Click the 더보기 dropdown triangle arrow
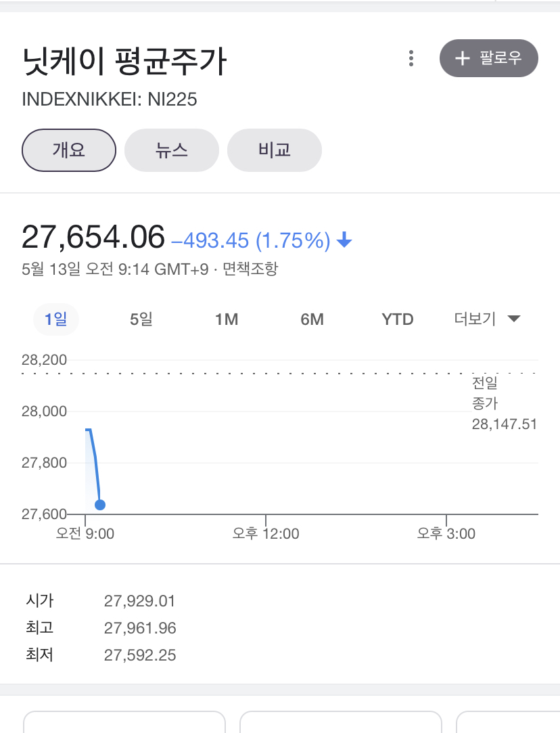The image size is (560, 733). (514, 319)
